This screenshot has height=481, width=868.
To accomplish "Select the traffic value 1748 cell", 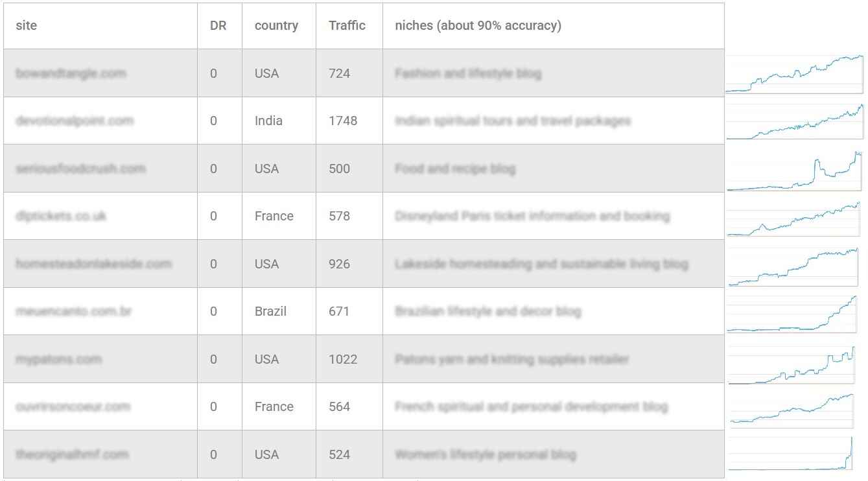I will click(x=349, y=121).
